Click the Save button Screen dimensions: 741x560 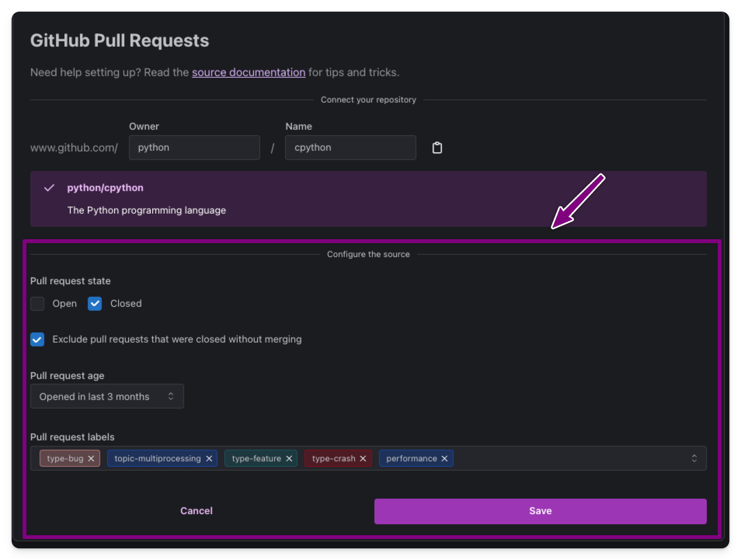540,511
